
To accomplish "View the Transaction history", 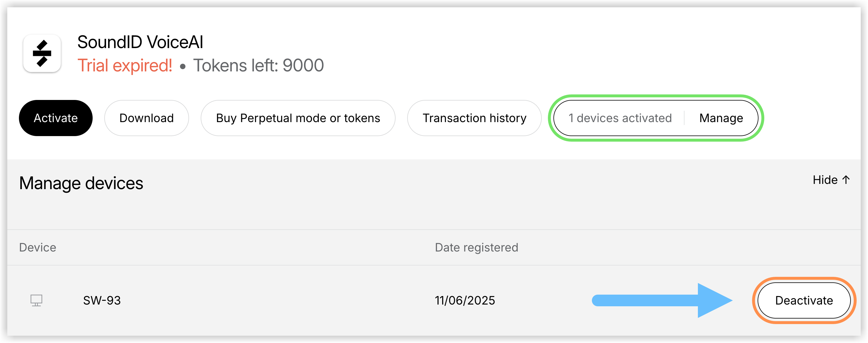I will pyautogui.click(x=474, y=118).
